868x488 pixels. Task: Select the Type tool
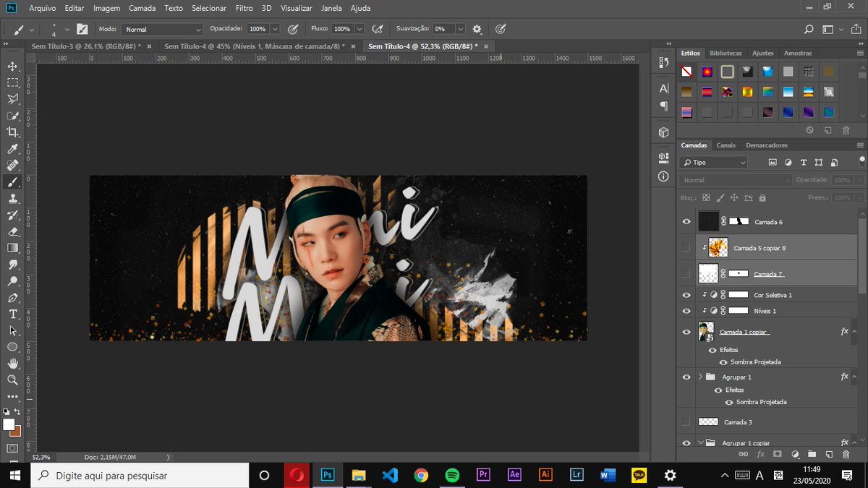point(12,314)
